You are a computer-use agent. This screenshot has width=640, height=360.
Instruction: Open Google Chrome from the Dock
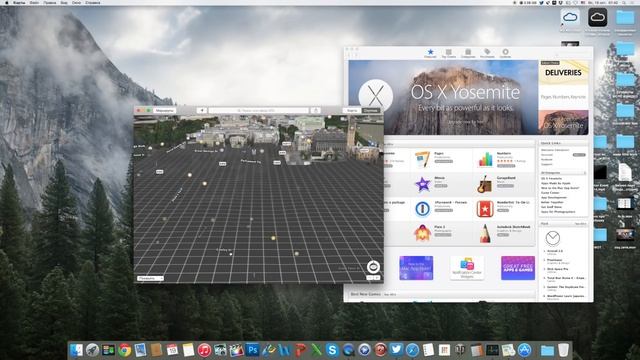[x=124, y=350]
